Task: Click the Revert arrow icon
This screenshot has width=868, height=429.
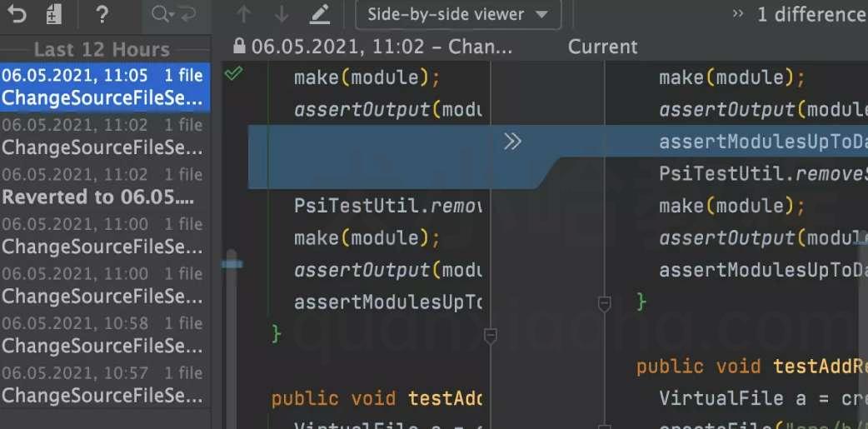Action: [x=17, y=14]
